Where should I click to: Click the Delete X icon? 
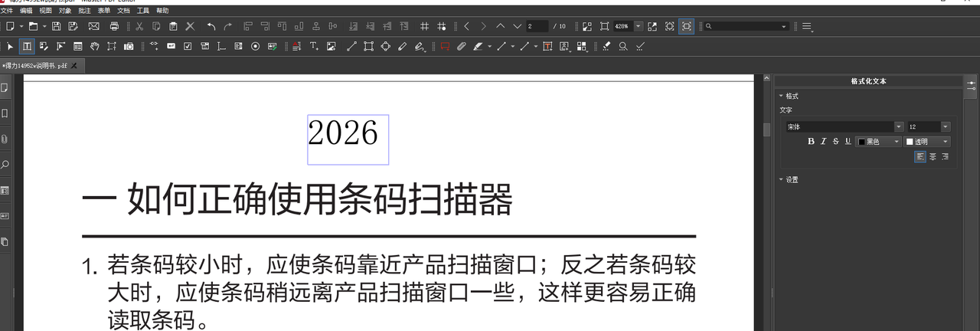point(190,26)
